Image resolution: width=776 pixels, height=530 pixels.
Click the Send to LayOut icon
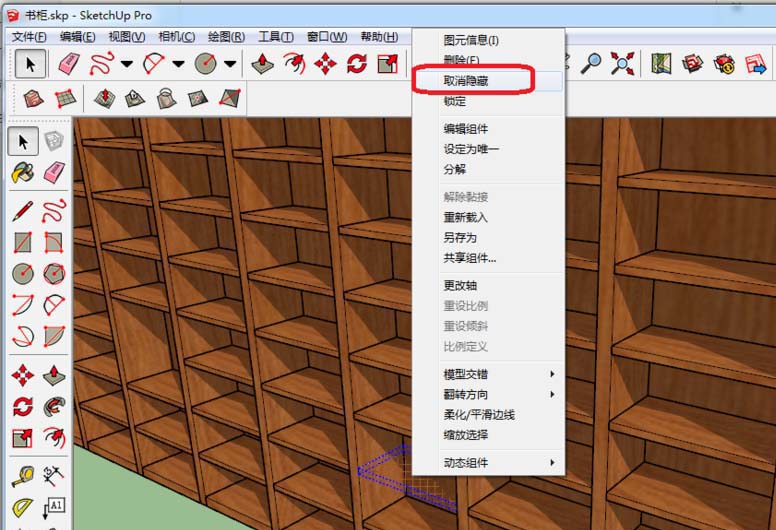click(x=755, y=64)
